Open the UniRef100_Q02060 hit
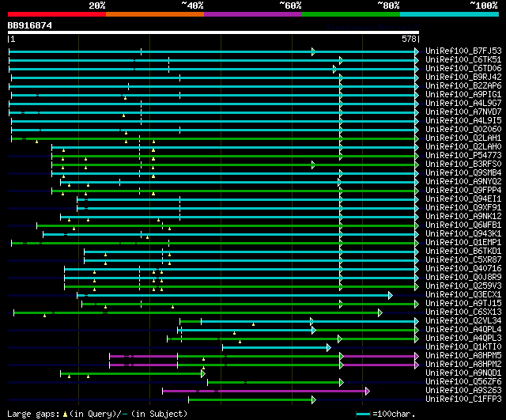The width and height of the screenshot is (506, 420). click(x=463, y=130)
